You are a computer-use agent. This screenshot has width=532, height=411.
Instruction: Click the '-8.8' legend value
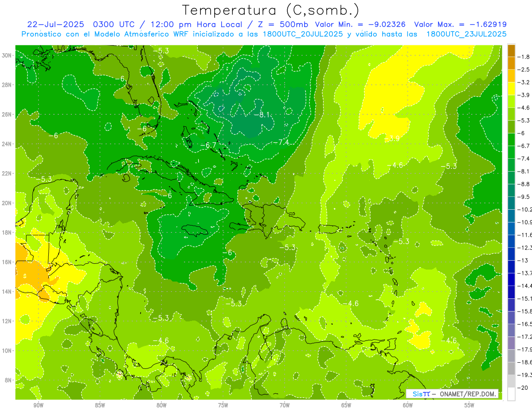point(524,184)
